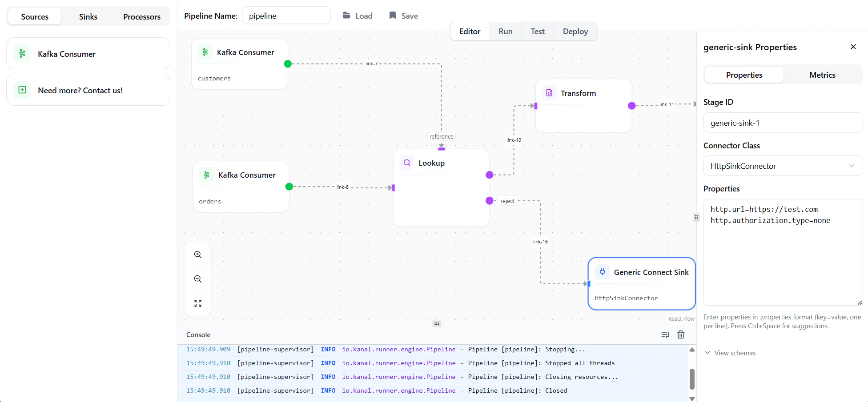The image size is (868, 402).
Task: Fit the pipeline view to screen
Action: (x=197, y=303)
